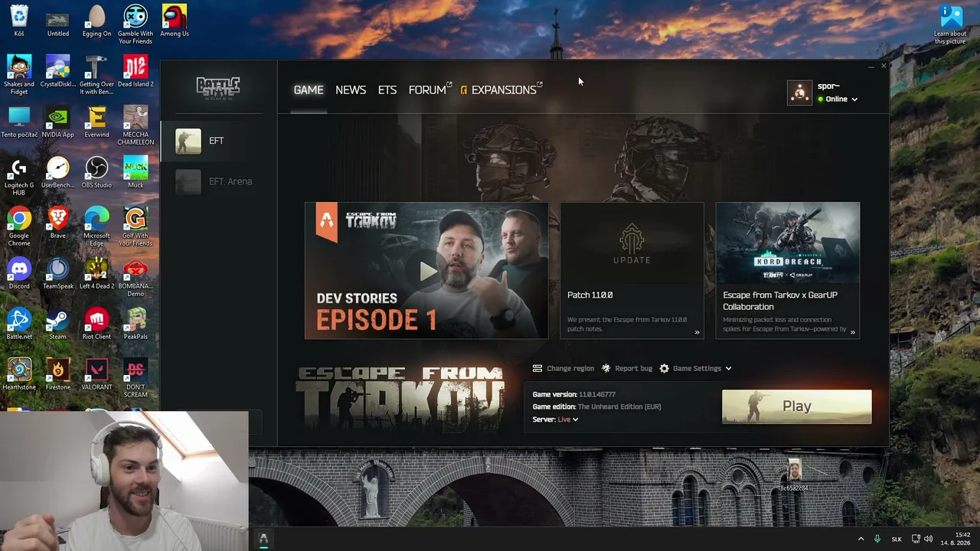The width and height of the screenshot is (980, 551).
Task: Launch the Riot Client shortcut
Action: point(96,324)
